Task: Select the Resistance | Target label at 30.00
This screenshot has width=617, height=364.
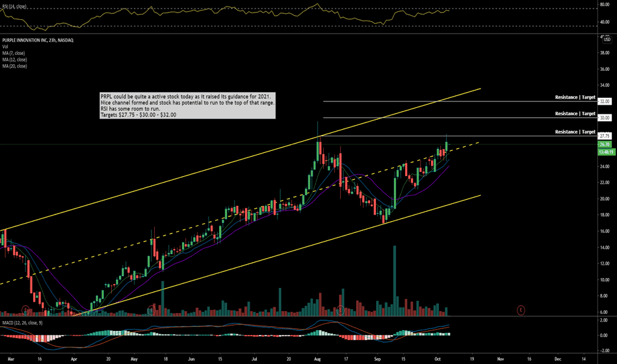Action: pyautogui.click(x=575, y=114)
